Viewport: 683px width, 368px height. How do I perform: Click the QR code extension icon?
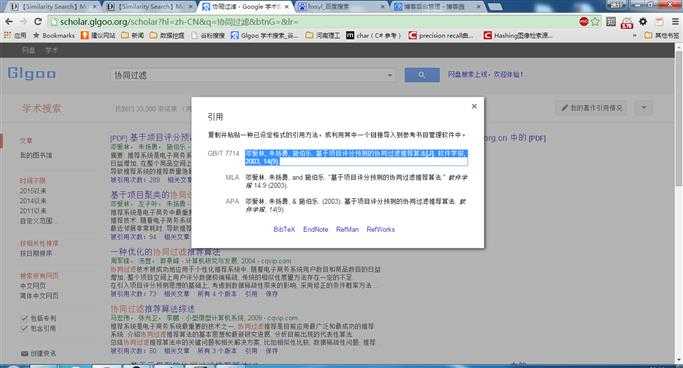coord(611,21)
